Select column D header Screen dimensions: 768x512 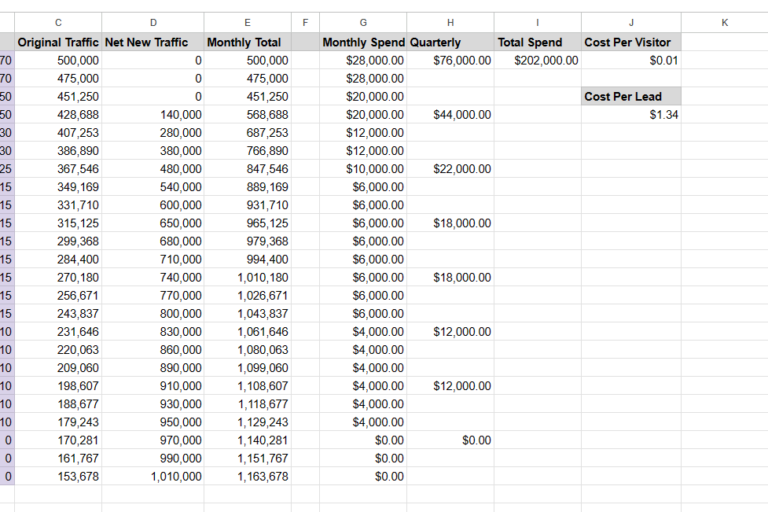(x=153, y=22)
